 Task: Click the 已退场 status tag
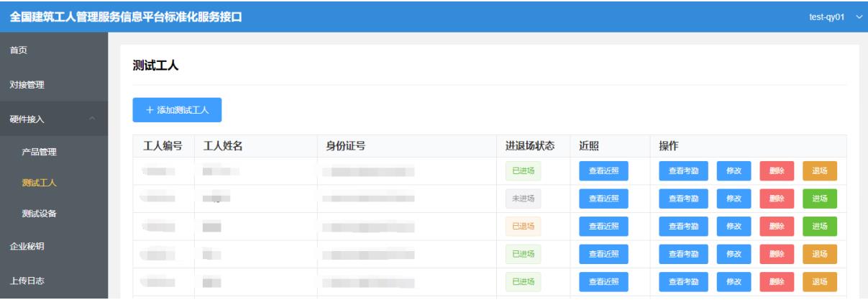(x=523, y=226)
